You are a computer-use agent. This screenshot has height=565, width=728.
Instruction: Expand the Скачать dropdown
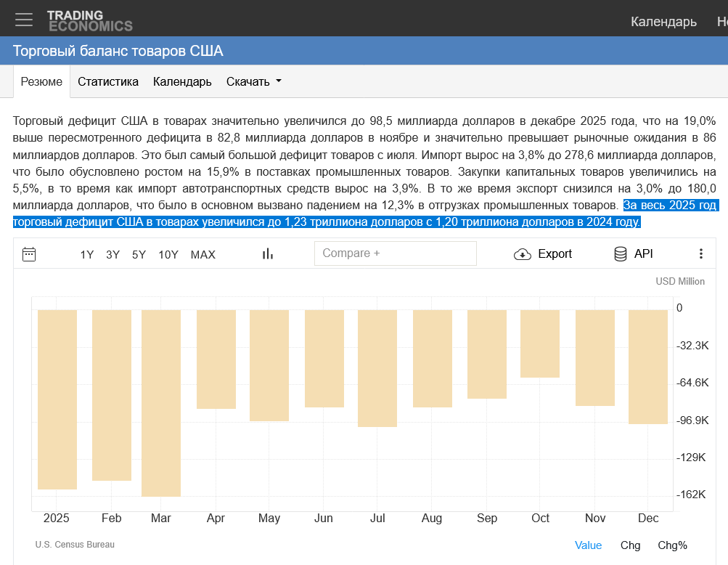pyautogui.click(x=253, y=81)
